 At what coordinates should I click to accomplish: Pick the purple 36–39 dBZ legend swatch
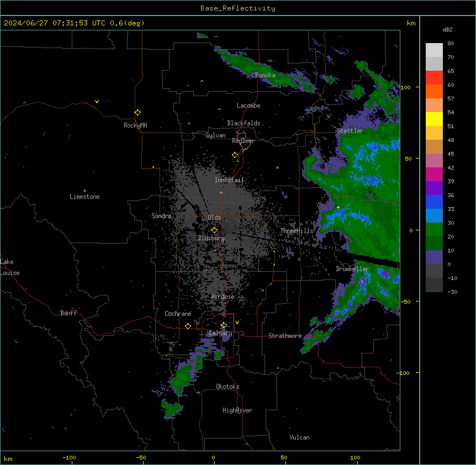coord(434,188)
